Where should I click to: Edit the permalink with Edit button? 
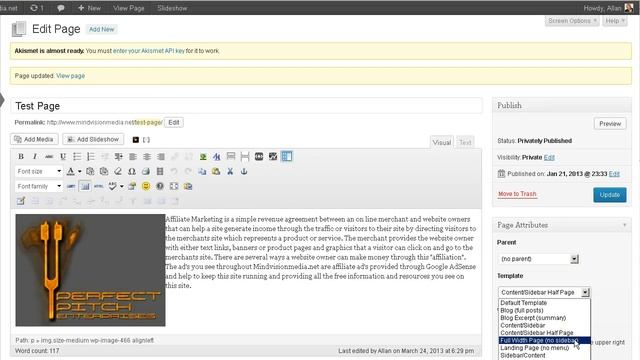pos(174,122)
